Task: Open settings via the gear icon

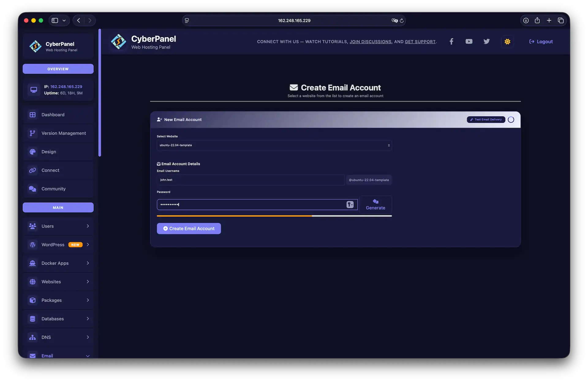Action: [x=507, y=41]
